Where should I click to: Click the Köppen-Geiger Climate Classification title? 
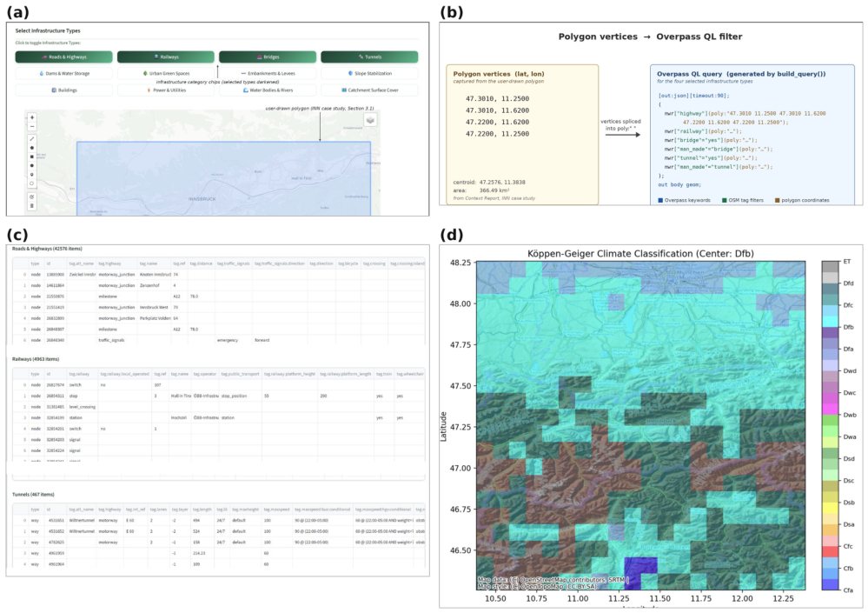pyautogui.click(x=640, y=254)
